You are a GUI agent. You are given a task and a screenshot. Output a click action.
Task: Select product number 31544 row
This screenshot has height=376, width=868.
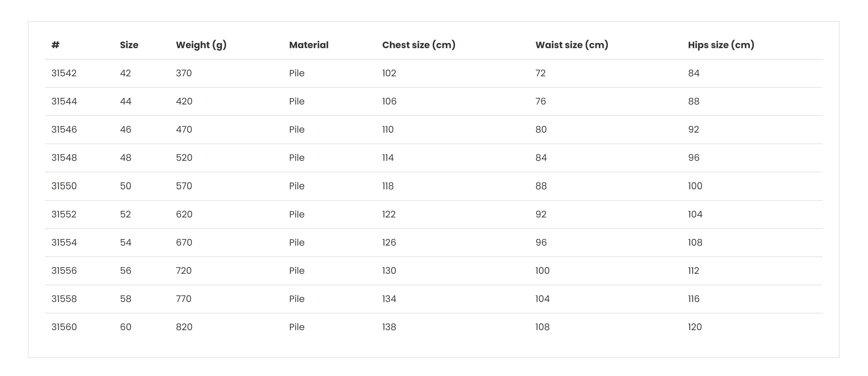(434, 102)
